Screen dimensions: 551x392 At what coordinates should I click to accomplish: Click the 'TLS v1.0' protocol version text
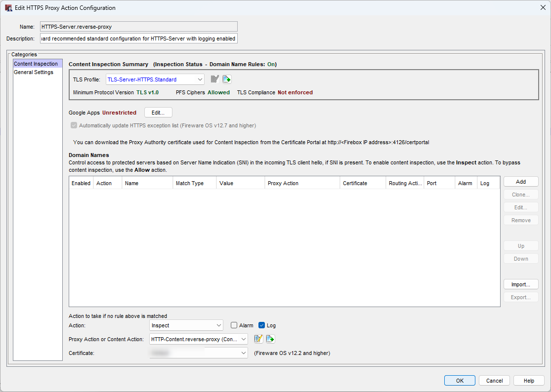(148, 92)
